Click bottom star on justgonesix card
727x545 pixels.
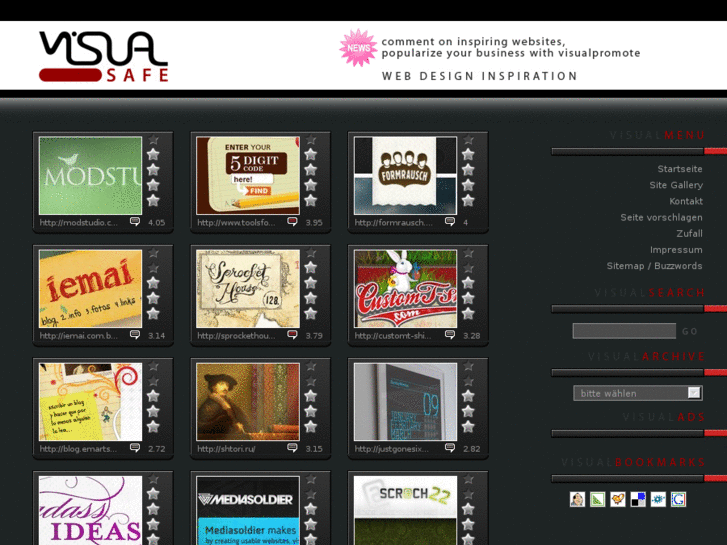[468, 427]
